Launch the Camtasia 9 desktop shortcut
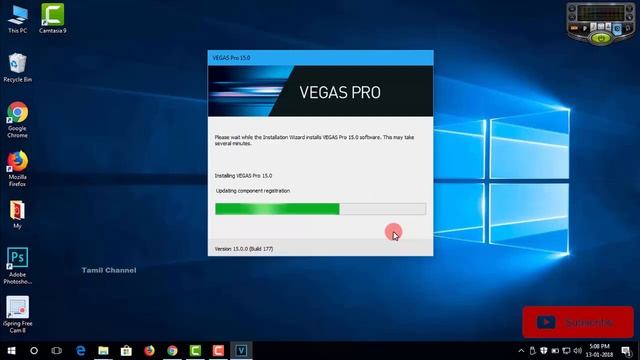Image resolution: width=640 pixels, height=360 pixels. (x=53, y=19)
